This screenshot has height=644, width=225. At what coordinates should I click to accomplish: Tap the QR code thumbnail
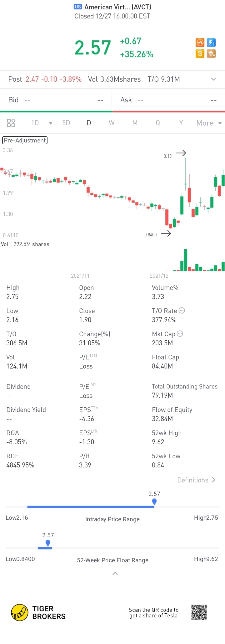click(199, 612)
